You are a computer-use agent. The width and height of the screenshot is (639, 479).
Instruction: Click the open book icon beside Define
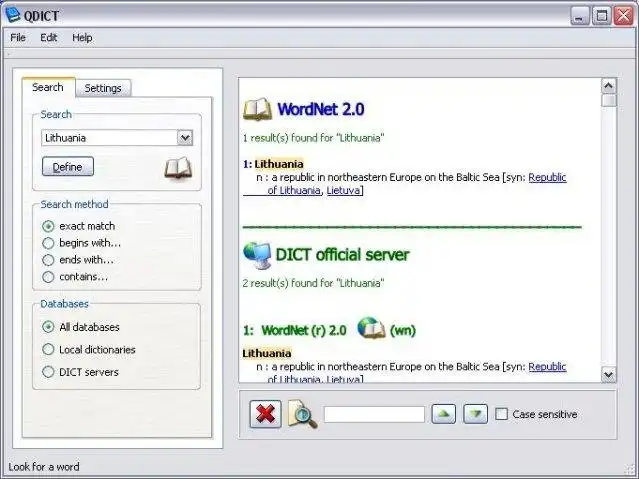(x=178, y=168)
